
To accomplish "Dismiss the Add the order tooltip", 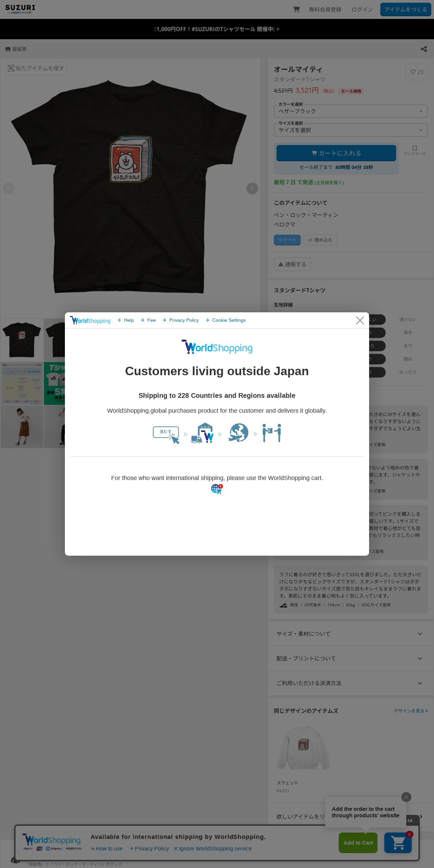I will [406, 797].
